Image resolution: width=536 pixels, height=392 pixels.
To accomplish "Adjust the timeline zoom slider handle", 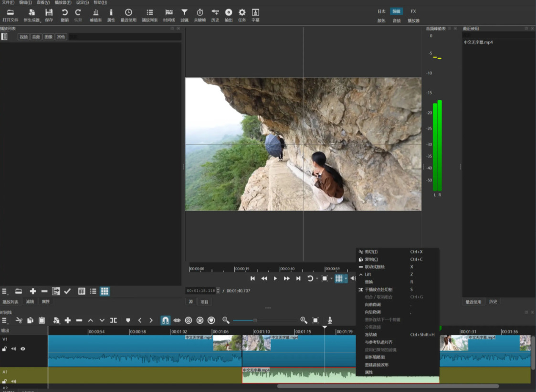I will [255, 320].
